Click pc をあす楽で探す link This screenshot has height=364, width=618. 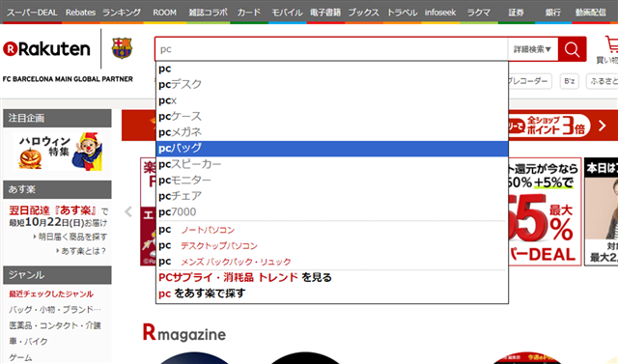click(x=202, y=294)
